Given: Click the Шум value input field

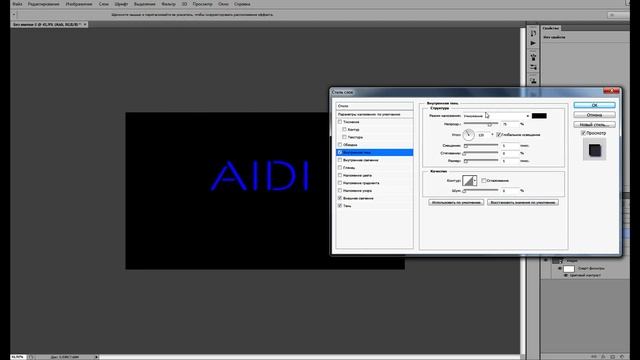Looking at the screenshot, I should click(x=509, y=191).
